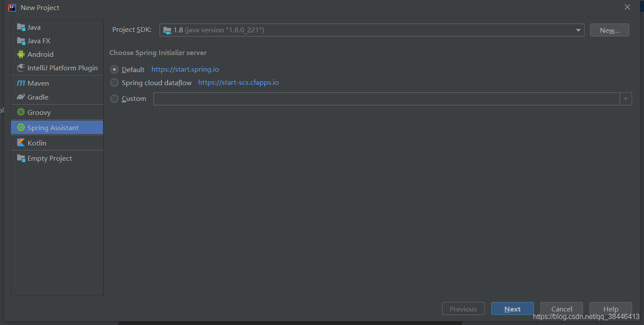Click the Kotlin logo icon

21,143
